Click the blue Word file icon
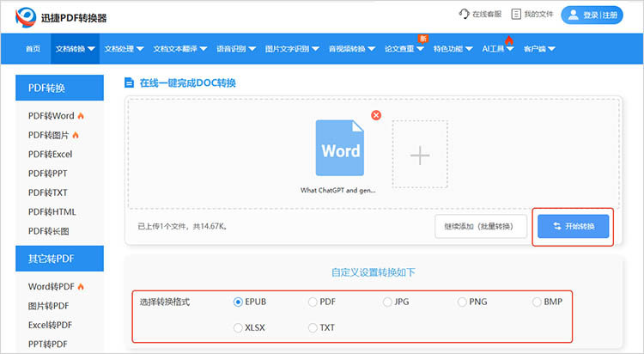This screenshot has height=354, width=644. pyautogui.click(x=340, y=148)
